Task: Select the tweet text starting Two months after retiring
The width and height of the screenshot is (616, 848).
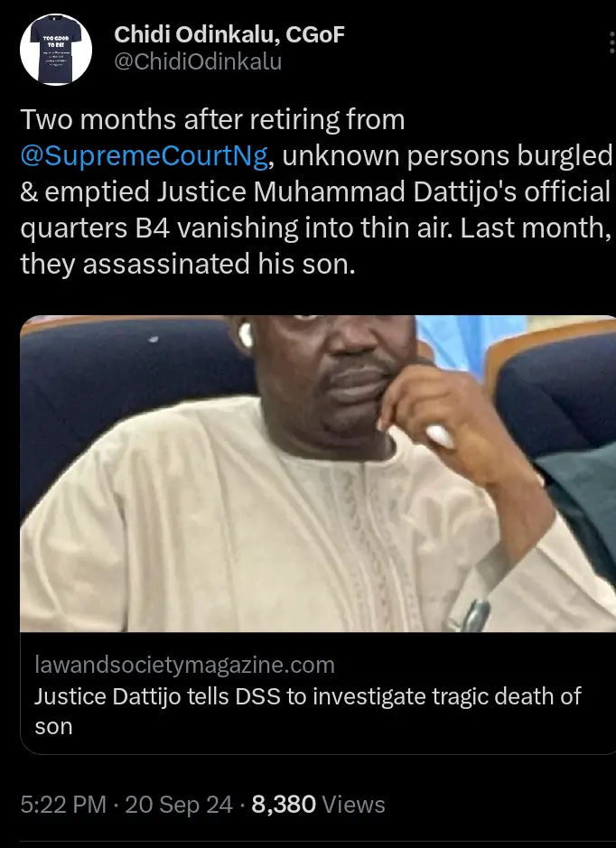Action: coord(316,191)
